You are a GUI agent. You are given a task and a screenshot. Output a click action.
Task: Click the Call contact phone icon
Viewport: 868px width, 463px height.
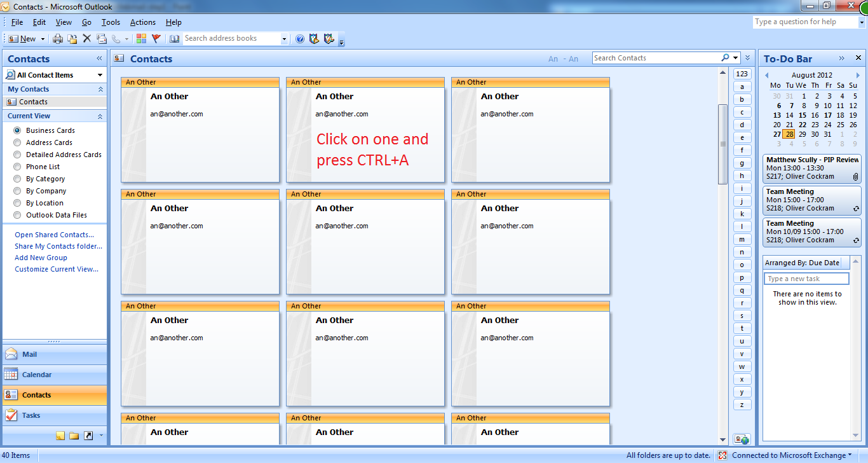(116, 39)
